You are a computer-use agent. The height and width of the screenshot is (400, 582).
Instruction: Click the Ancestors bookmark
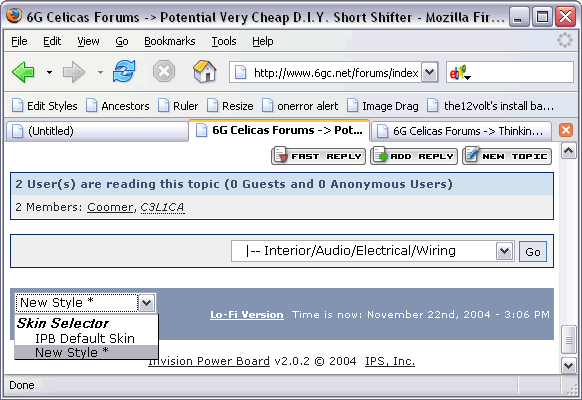pos(118,106)
